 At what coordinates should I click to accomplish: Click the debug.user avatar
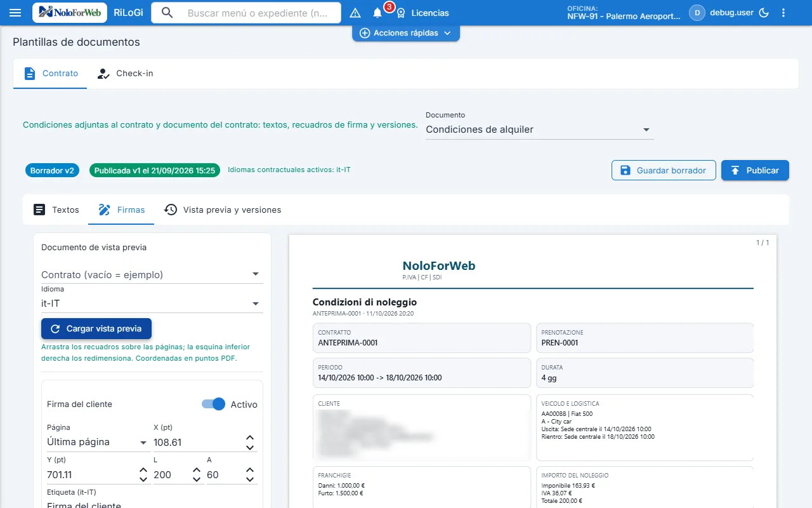(x=697, y=13)
